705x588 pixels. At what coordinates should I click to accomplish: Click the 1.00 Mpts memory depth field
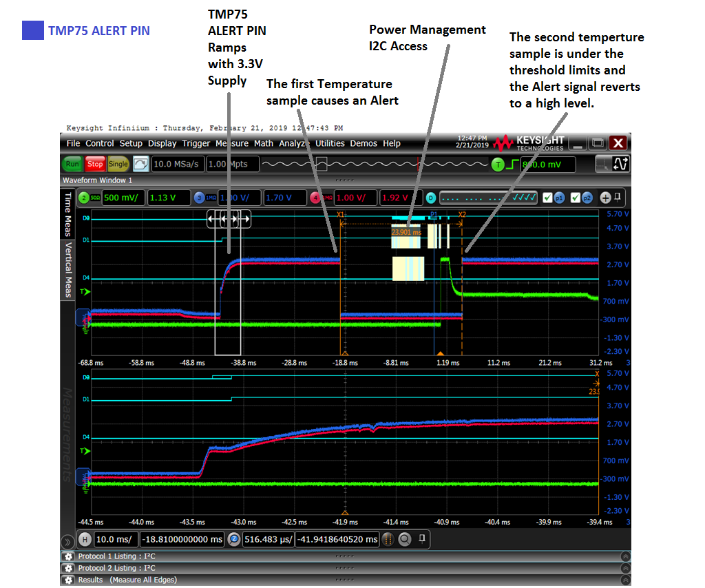[233, 164]
